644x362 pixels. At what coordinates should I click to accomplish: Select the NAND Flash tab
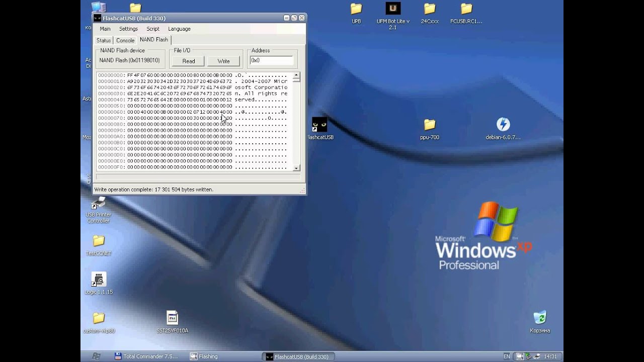[x=154, y=40]
